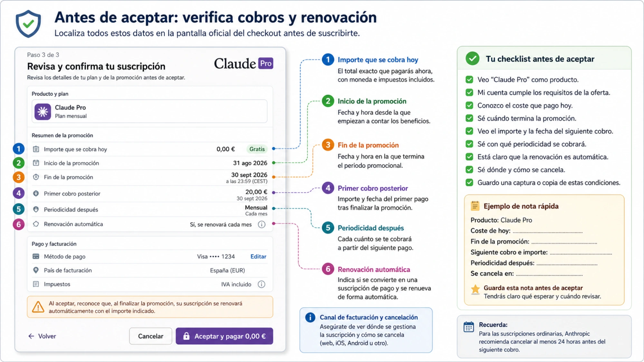
Task: Click the document icon beside Impuestos
Action: coord(36,284)
